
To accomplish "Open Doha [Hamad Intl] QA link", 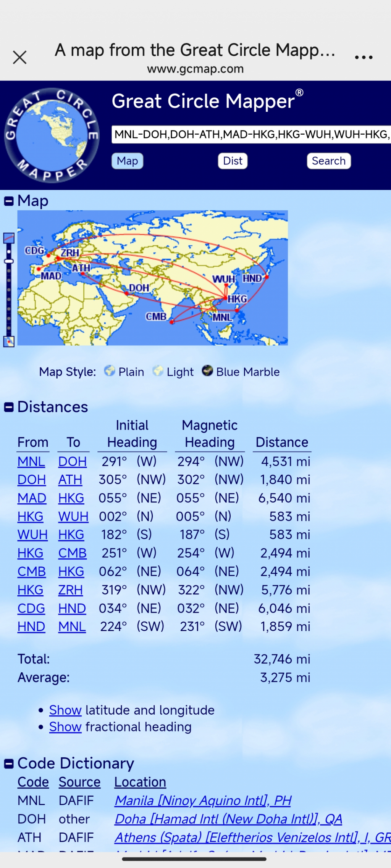I will 228,819.
